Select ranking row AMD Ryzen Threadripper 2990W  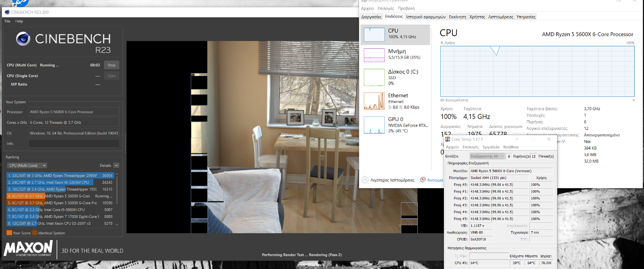(x=60, y=176)
